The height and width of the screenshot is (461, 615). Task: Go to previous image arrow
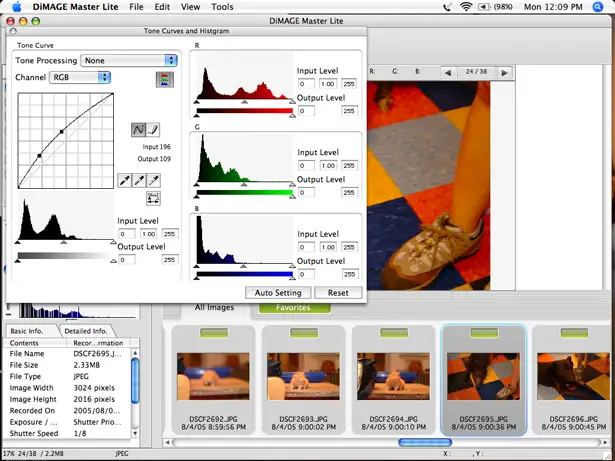point(448,73)
